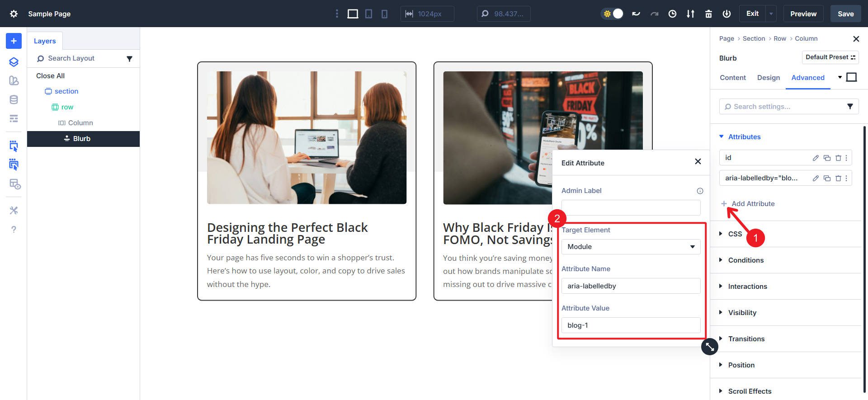Image resolution: width=868 pixels, height=400 pixels.
Task: Open the Layers sidebar icon
Action: coord(14,62)
